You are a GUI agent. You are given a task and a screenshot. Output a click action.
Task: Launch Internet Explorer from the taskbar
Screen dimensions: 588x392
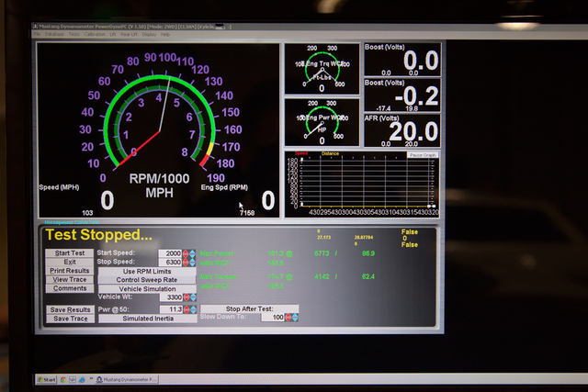point(82,380)
